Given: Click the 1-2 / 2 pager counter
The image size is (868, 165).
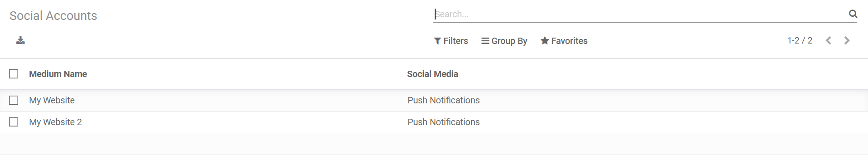Looking at the screenshot, I should [x=800, y=40].
